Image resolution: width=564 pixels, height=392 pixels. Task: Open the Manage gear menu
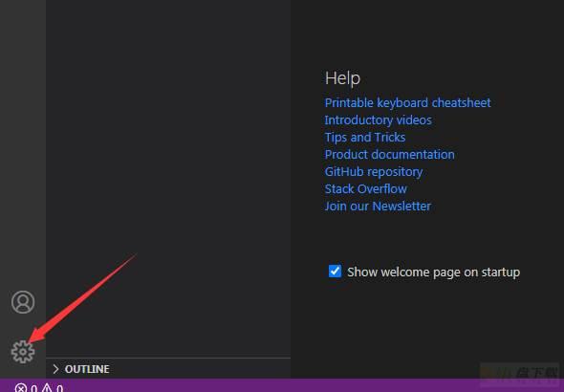tap(23, 351)
